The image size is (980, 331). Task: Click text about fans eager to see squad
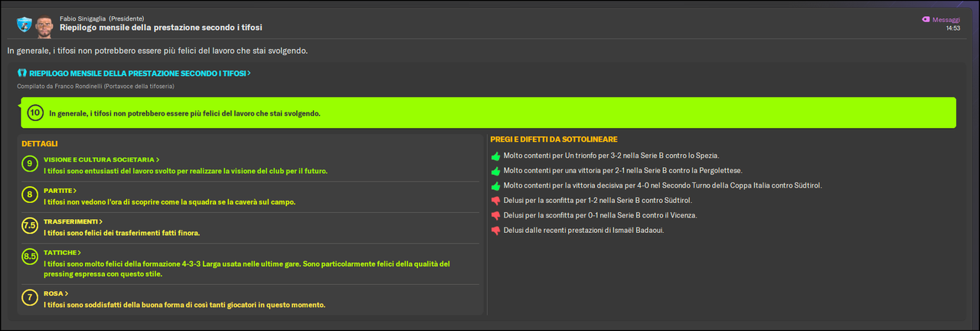[169, 202]
